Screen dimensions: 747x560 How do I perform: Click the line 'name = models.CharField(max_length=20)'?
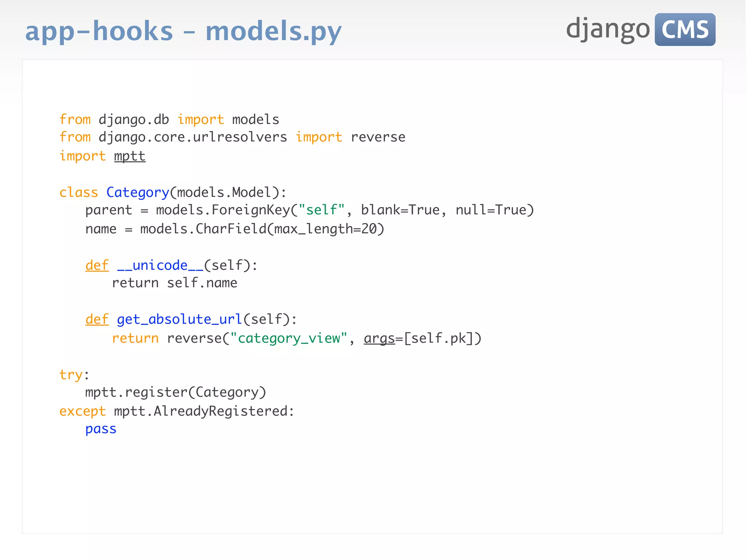coord(235,229)
